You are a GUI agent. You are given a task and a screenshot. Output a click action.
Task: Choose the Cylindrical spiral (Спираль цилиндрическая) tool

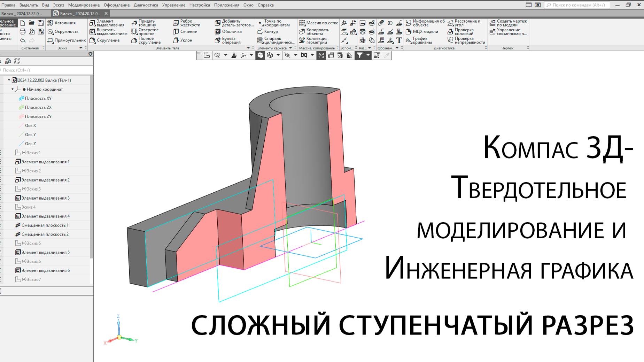(276, 40)
